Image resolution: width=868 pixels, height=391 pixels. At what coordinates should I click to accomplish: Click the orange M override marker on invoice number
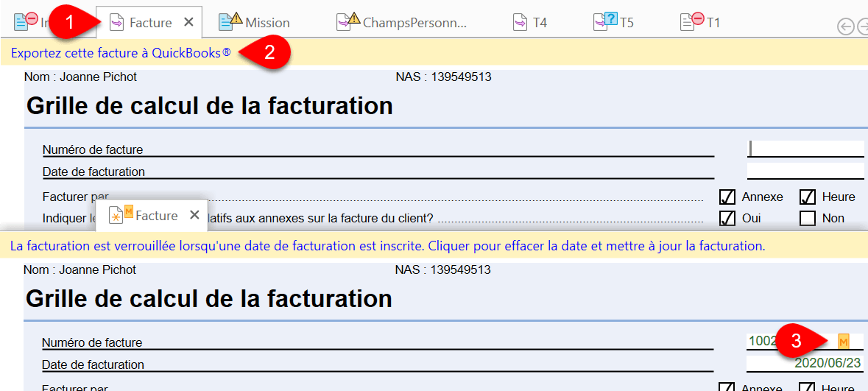pos(843,342)
